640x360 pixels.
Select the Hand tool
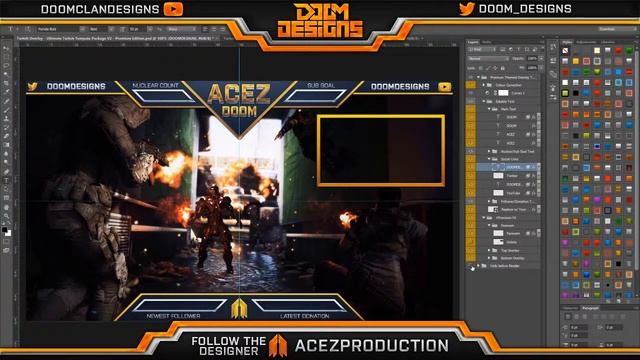(x=6, y=207)
